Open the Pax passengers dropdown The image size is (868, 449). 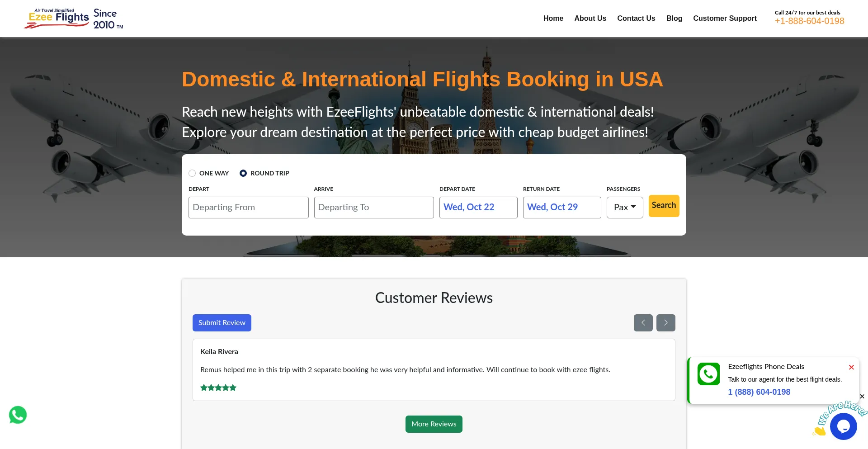click(x=624, y=208)
